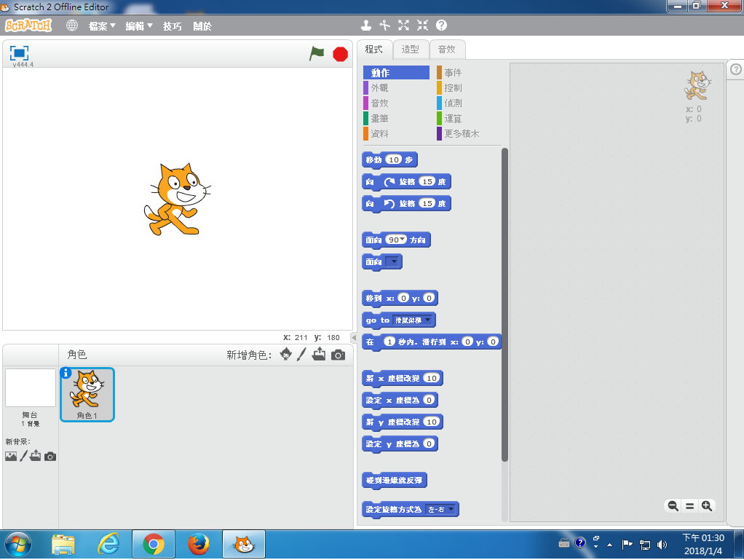Open the volume speaker tray icon
The height and width of the screenshot is (560, 744).
662,544
